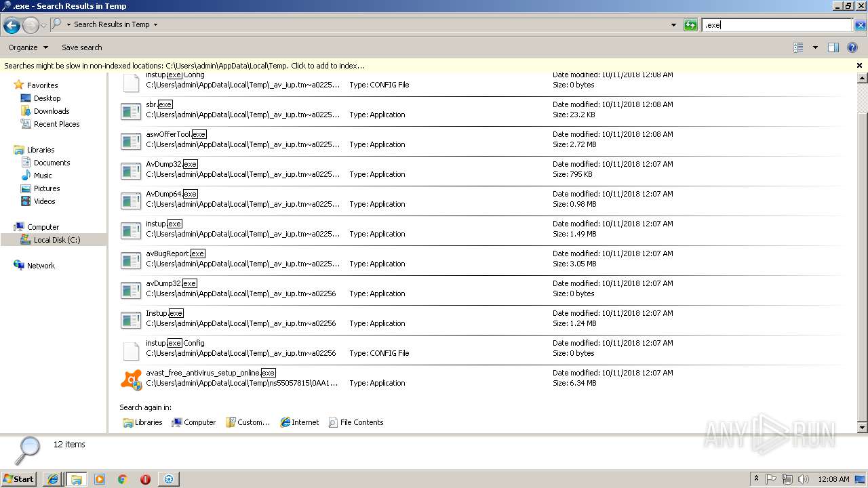Click the Forward navigation arrow

(31, 26)
